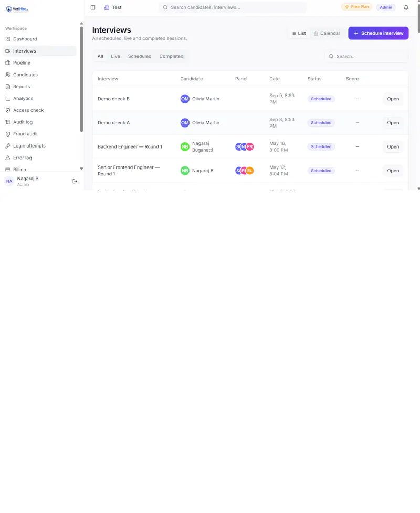Image resolution: width=420 pixels, height=513 pixels.
Task: Click the Sep 9, 8:53 PM date cell
Action: tap(281, 99)
